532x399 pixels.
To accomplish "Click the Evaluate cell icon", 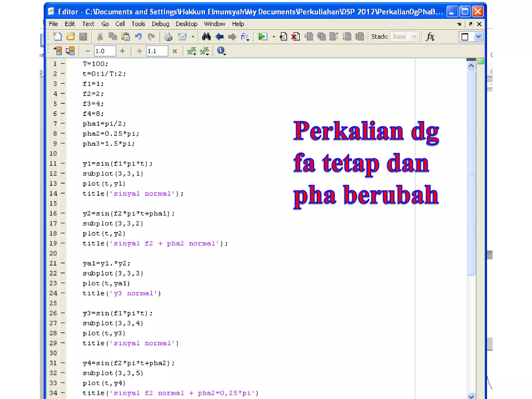I will pyautogui.click(x=58, y=51).
